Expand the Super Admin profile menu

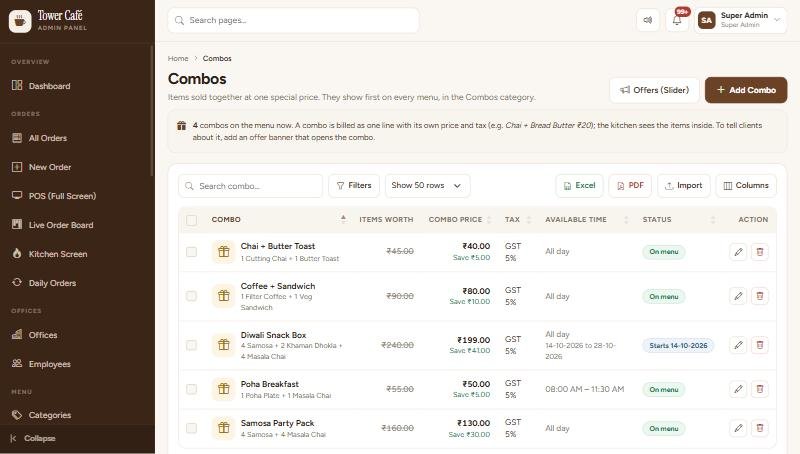point(740,20)
